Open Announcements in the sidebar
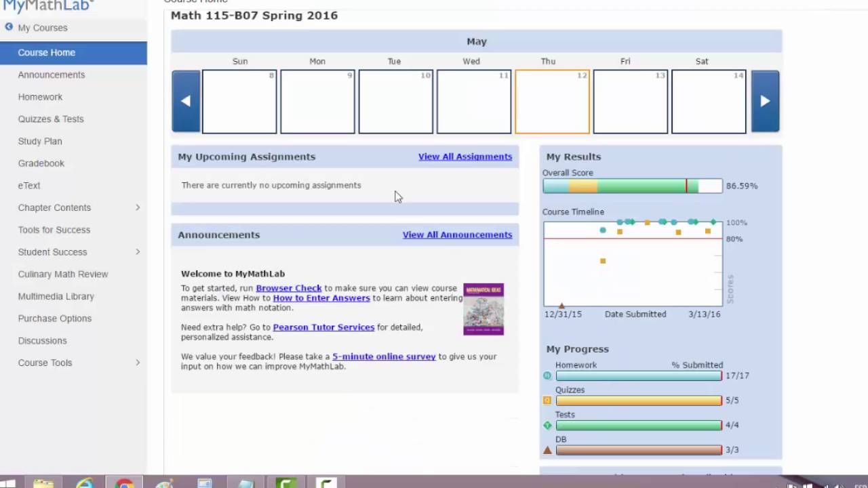Screen dimensions: 868x488 [52, 75]
